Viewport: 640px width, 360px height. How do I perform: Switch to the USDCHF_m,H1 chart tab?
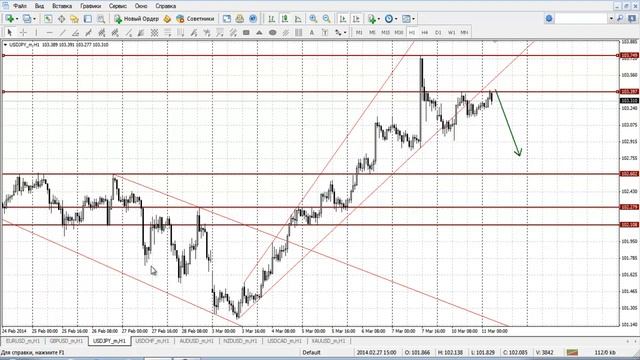pos(152,341)
